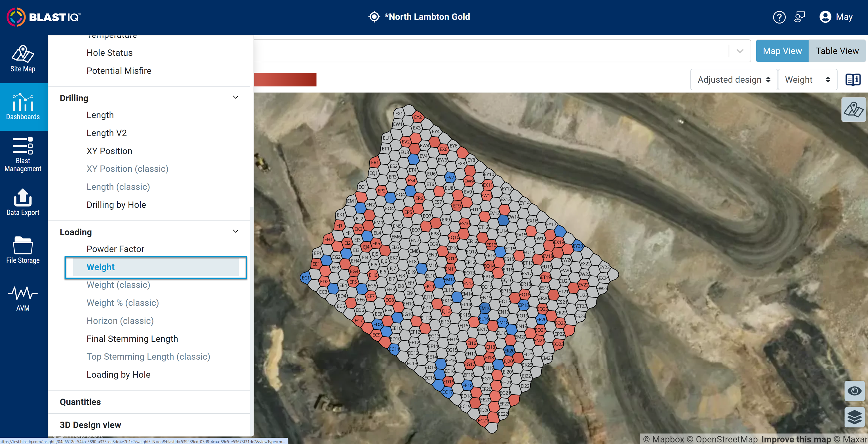Open the Drilling Length dashboard

(100, 115)
